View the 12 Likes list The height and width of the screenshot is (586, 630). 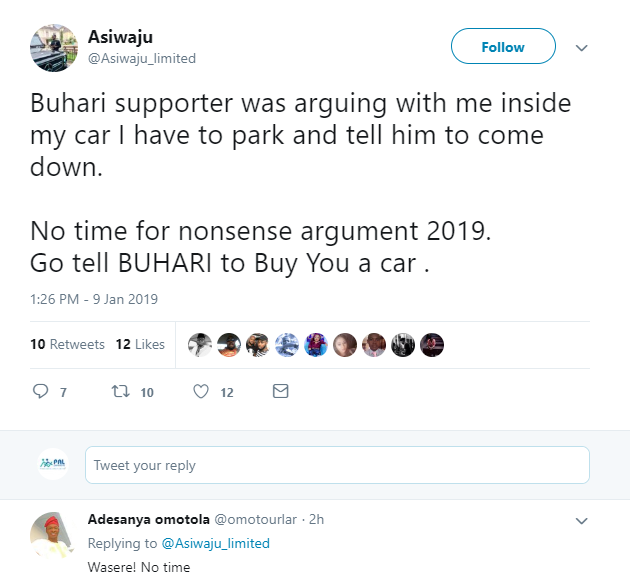pyautogui.click(x=140, y=344)
